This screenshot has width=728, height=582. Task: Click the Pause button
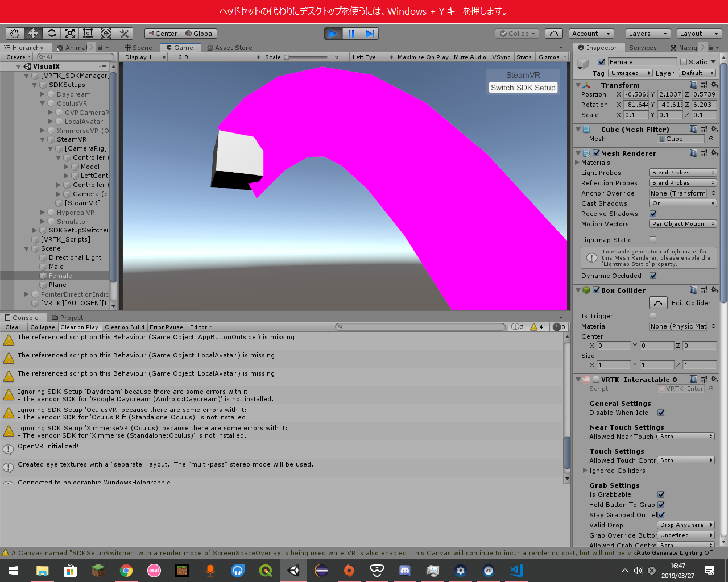(351, 34)
